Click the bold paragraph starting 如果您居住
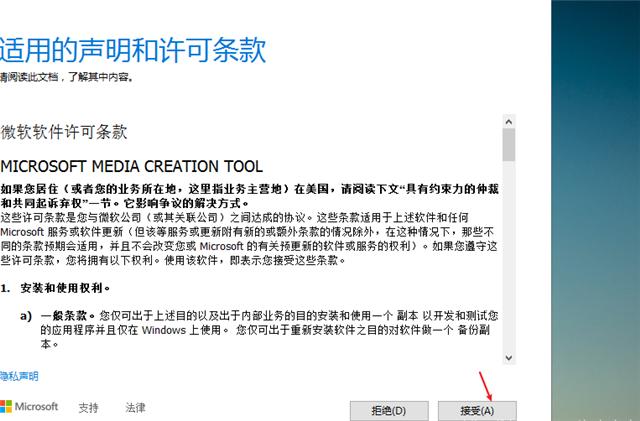 [249, 196]
